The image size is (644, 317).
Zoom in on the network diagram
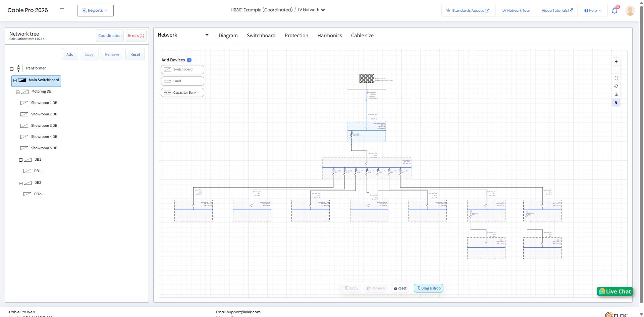616,62
